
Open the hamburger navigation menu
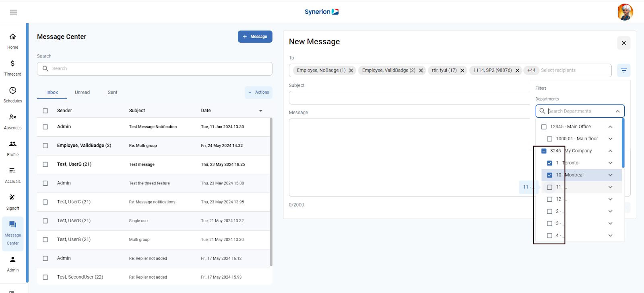[x=13, y=12]
